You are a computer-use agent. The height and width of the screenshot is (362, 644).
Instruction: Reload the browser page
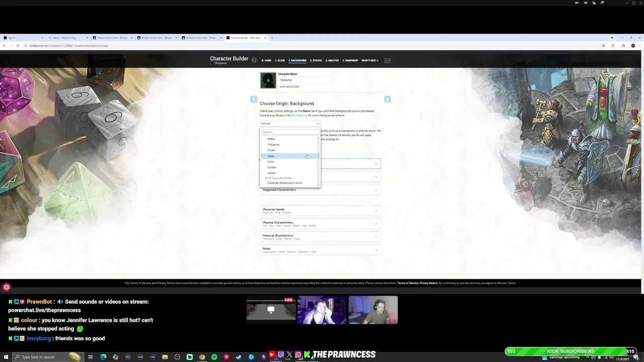click(x=18, y=46)
